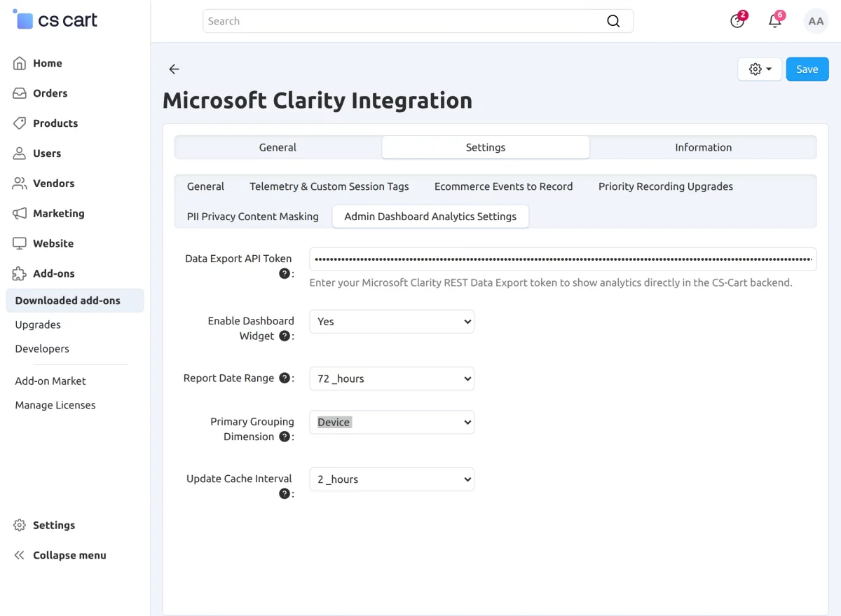Image resolution: width=841 pixels, height=616 pixels.
Task: Open the Add-on Market link
Action: tap(50, 381)
